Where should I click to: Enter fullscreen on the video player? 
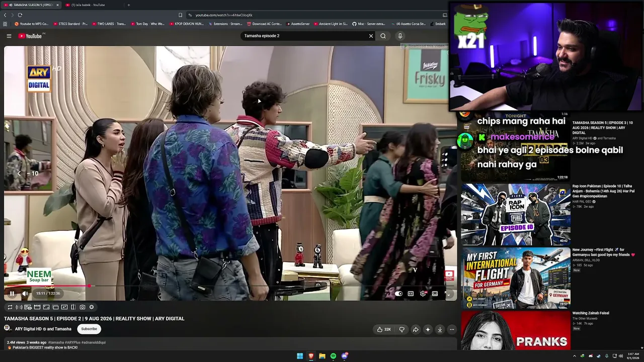tap(447, 294)
